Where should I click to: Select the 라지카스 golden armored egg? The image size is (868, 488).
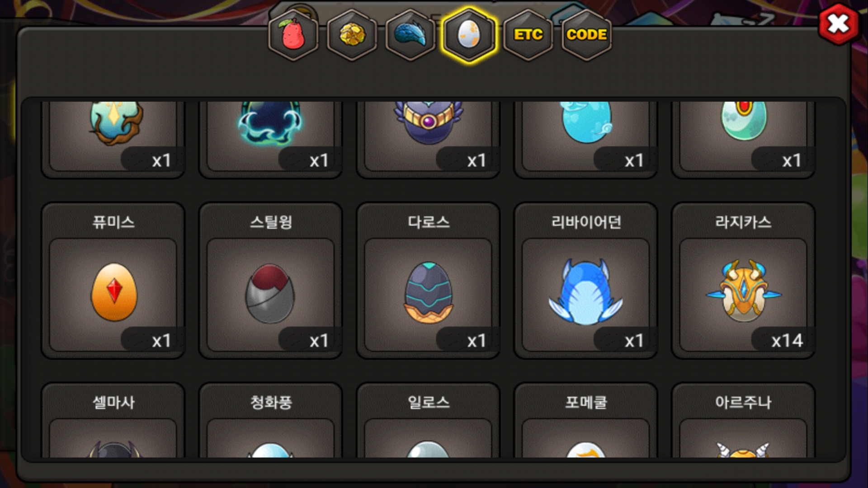coord(743,281)
